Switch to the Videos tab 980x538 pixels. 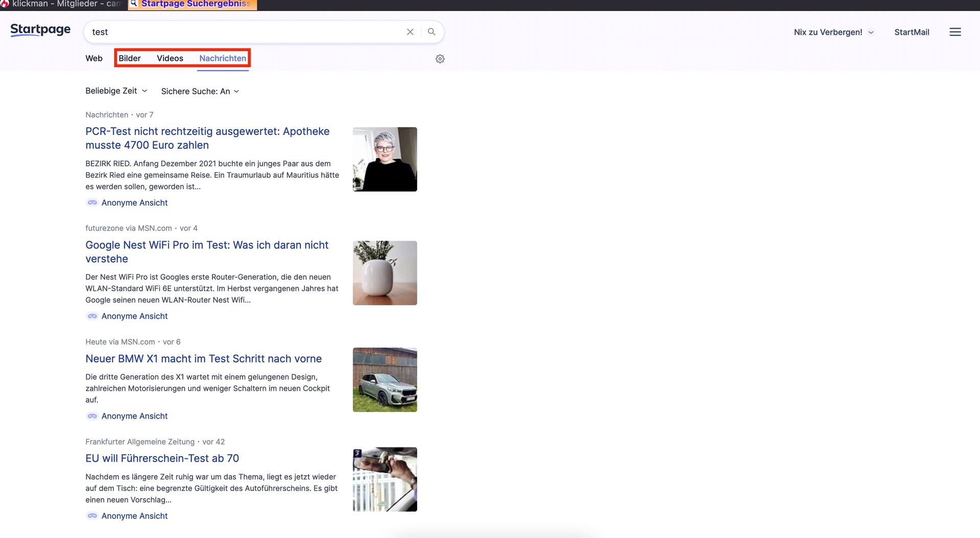coord(170,58)
